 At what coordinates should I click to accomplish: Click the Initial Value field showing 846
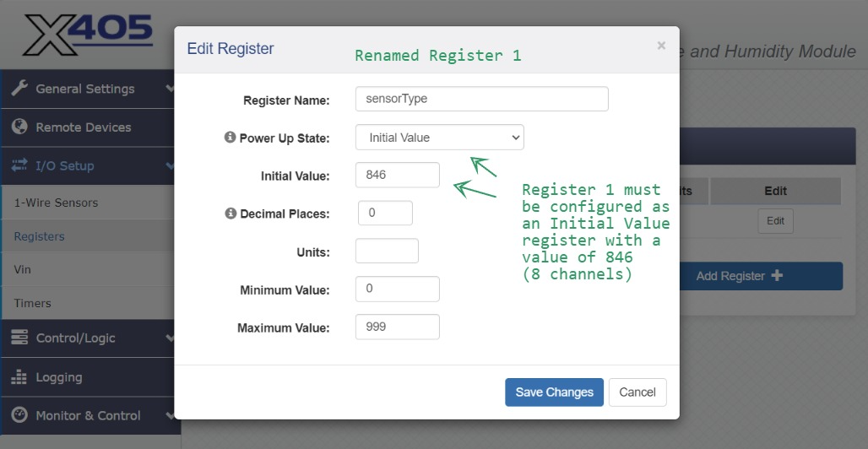(x=398, y=175)
